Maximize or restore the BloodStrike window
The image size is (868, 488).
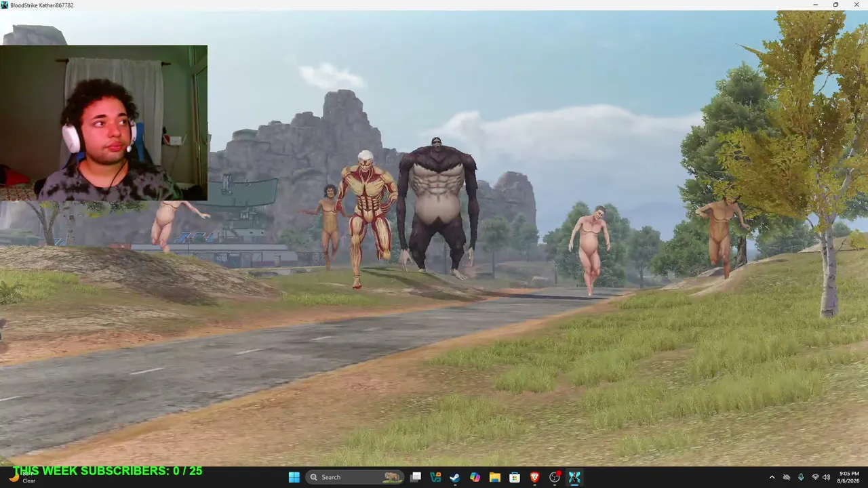click(x=835, y=5)
